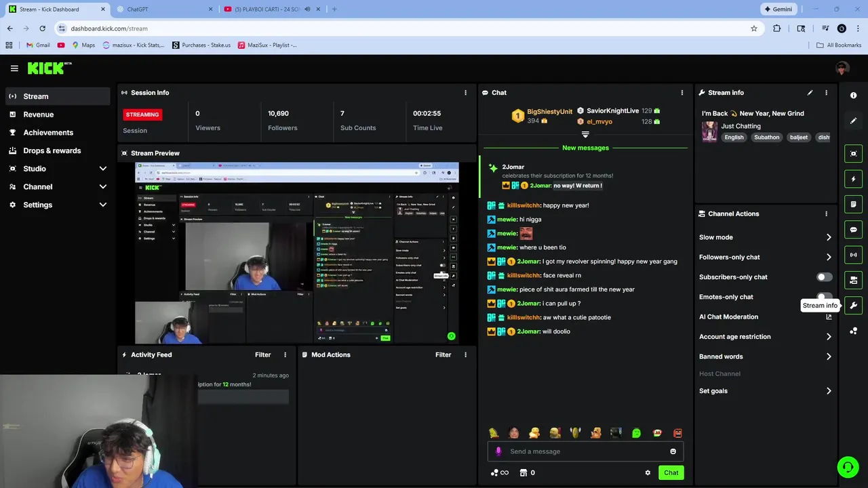Open Set goals arrow
868x488 pixels.
829,391
